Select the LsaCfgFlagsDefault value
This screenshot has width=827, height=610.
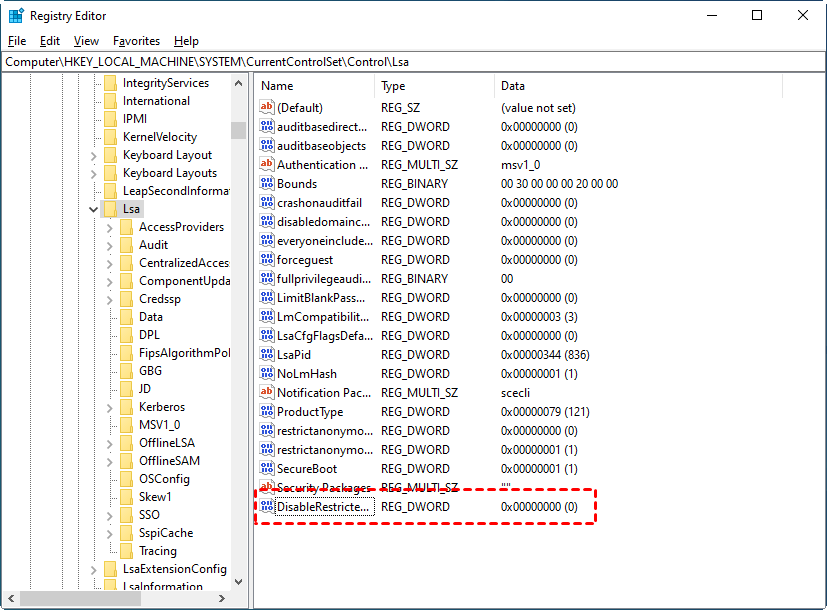(325, 335)
